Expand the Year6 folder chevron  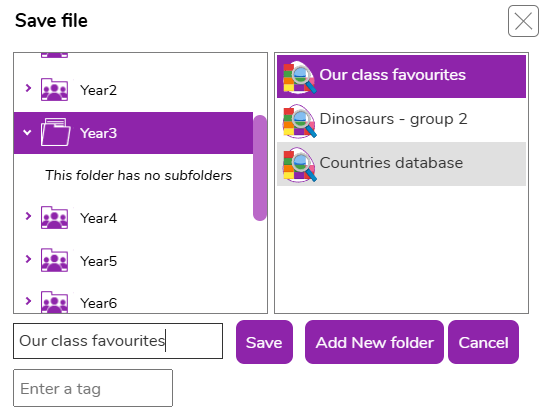(x=28, y=301)
